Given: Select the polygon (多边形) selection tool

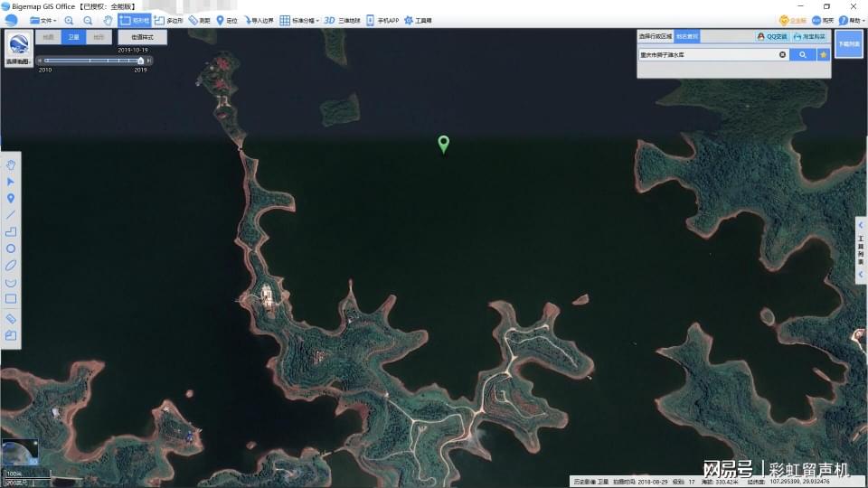Looking at the screenshot, I should [x=169, y=20].
